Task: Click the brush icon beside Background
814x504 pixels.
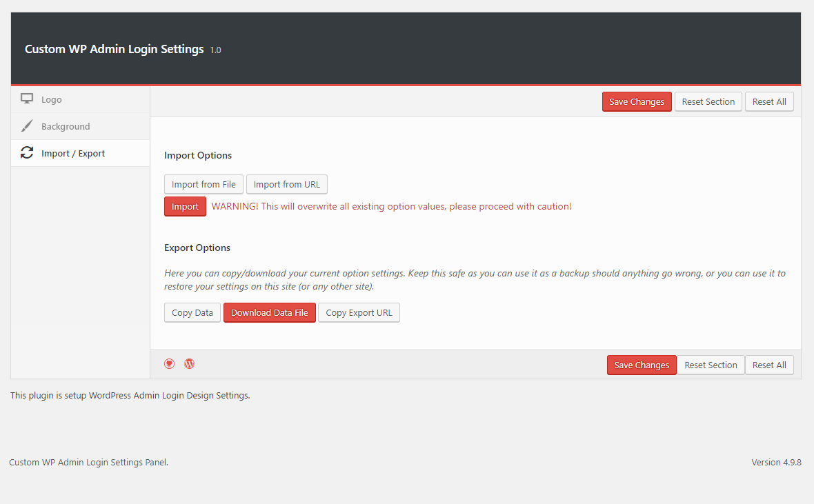Action: coord(27,126)
